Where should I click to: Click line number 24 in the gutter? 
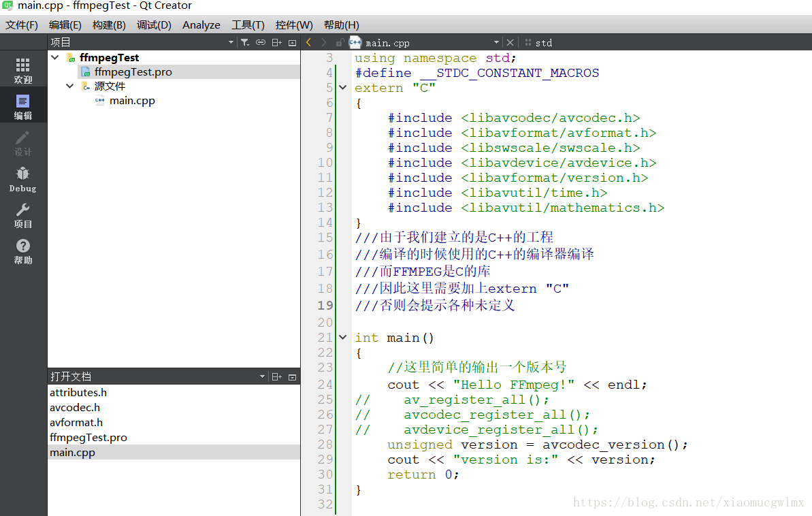click(x=325, y=385)
